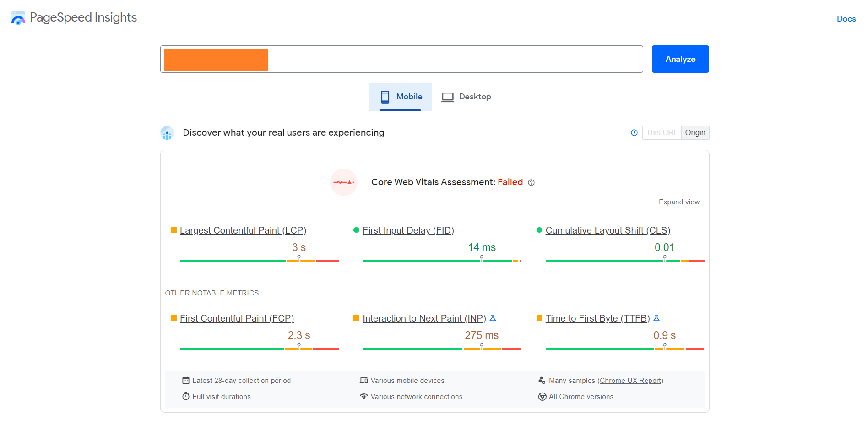Click the orange square INP status icon
This screenshot has width=868, height=426.
(356, 318)
